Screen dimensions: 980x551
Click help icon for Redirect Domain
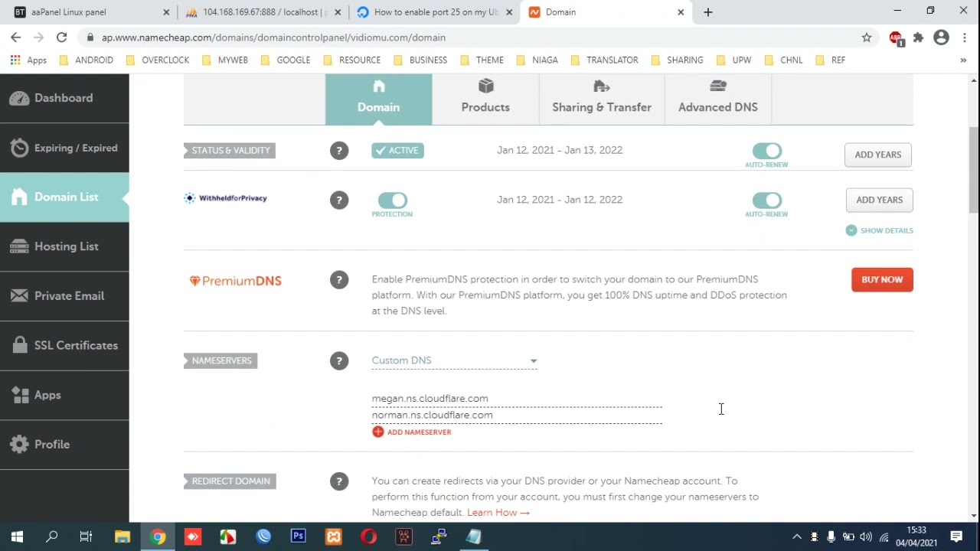pos(339,481)
